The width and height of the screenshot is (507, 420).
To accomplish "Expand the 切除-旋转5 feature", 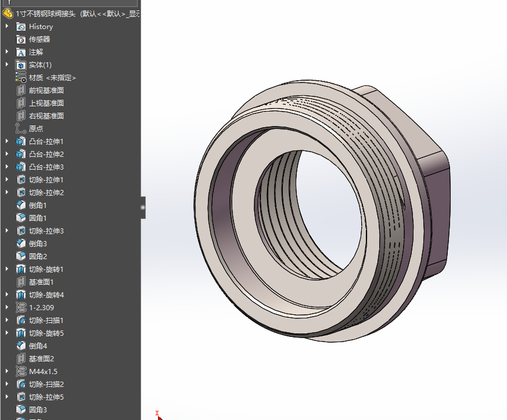I will click(7, 333).
